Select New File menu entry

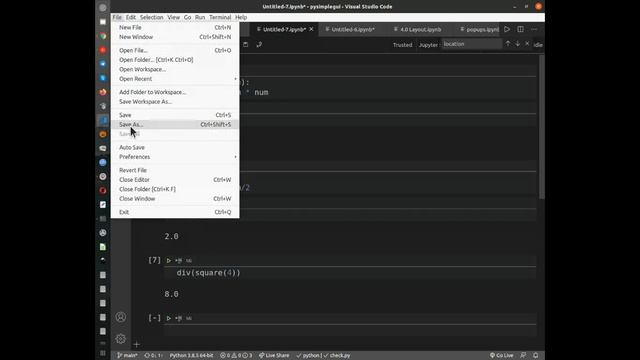point(175,27)
